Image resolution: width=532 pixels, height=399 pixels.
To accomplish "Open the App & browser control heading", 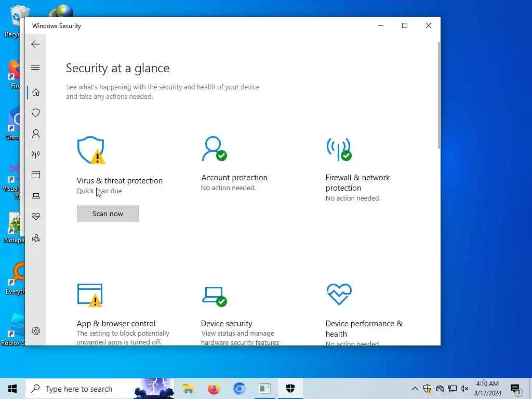I will (x=116, y=323).
